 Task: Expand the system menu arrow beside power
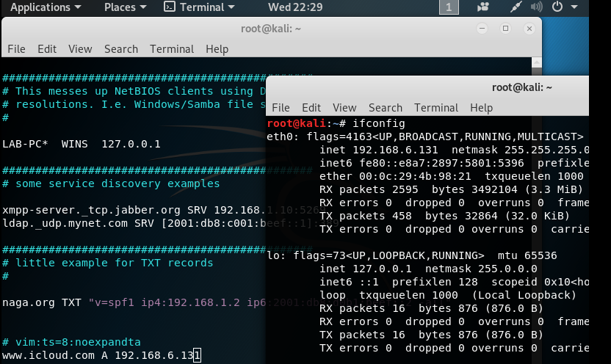click(x=574, y=7)
